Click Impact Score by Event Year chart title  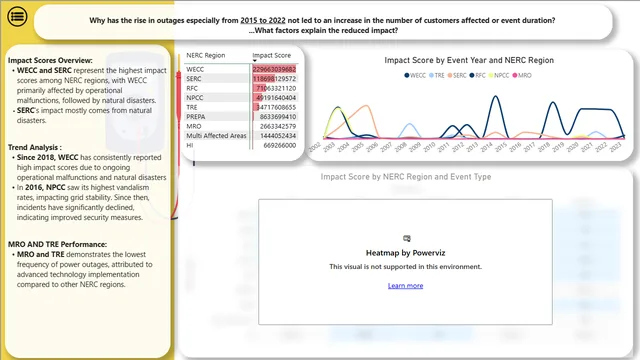click(469, 60)
